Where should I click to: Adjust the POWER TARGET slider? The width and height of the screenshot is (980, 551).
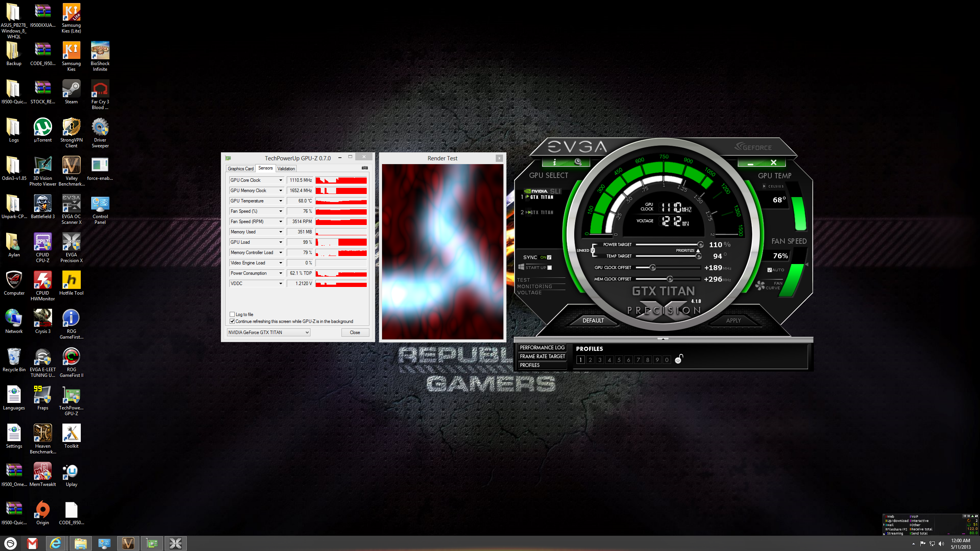pos(700,245)
